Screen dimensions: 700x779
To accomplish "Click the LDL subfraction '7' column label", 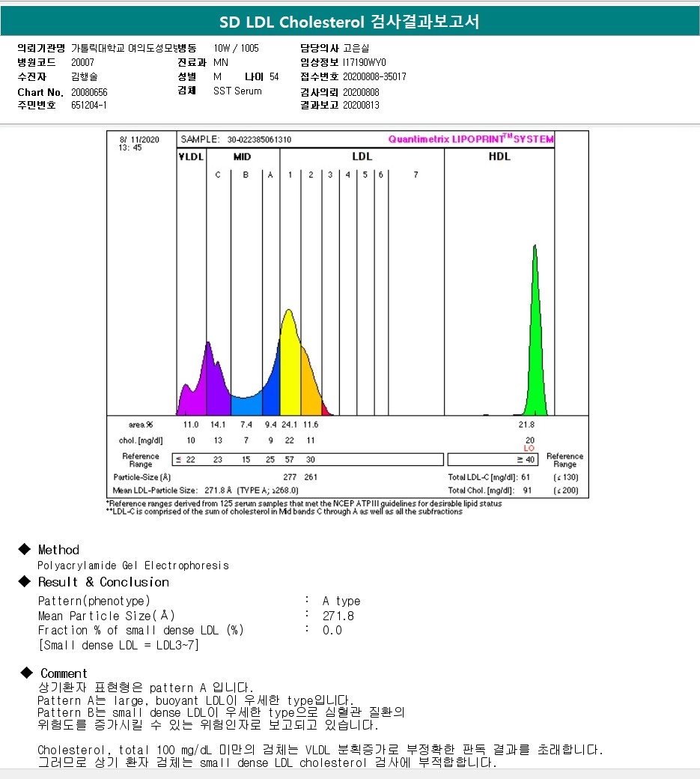I will [416, 175].
